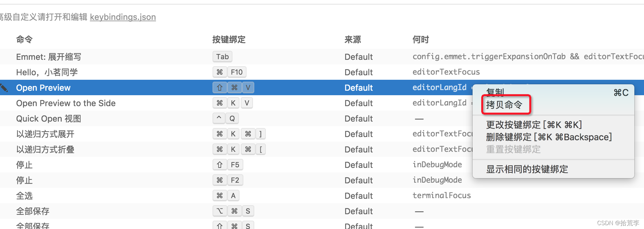
Task: Click the 何时 column header
Action: [x=421, y=40]
